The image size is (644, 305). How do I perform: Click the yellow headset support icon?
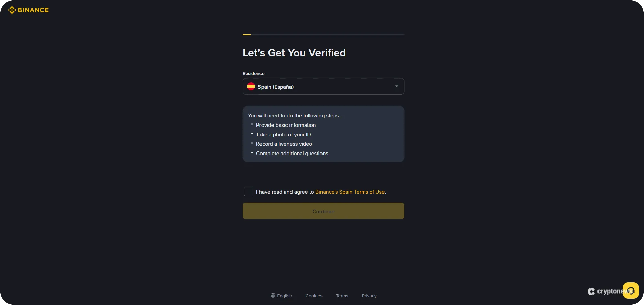point(631,290)
